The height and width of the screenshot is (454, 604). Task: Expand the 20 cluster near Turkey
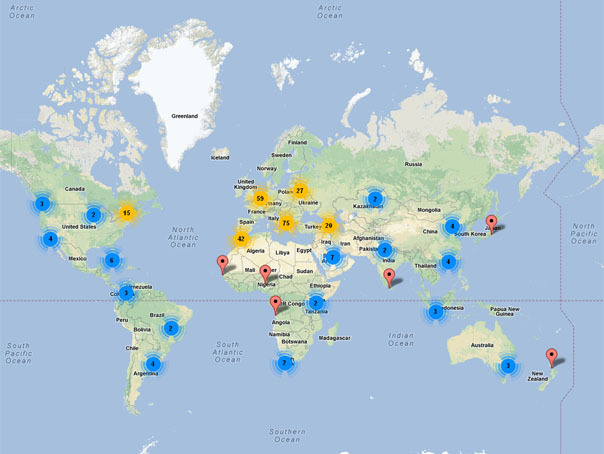[328, 225]
